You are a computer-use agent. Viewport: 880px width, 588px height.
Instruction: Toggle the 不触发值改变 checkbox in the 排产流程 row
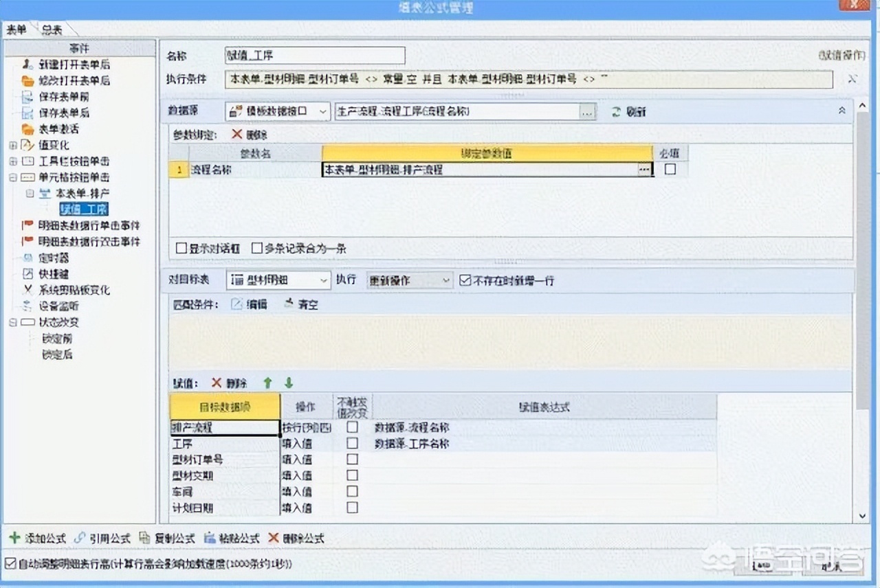352,427
